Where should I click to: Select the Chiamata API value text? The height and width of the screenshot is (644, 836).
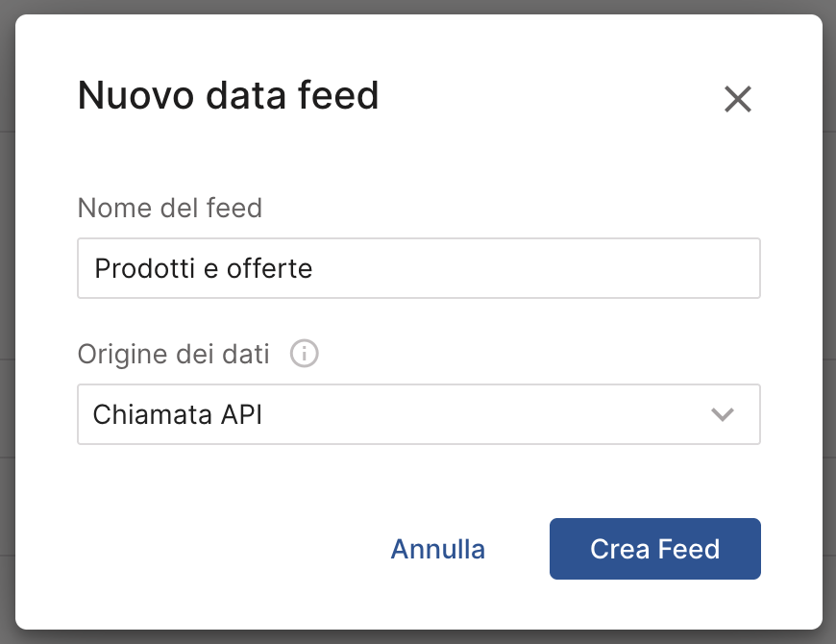coord(178,414)
